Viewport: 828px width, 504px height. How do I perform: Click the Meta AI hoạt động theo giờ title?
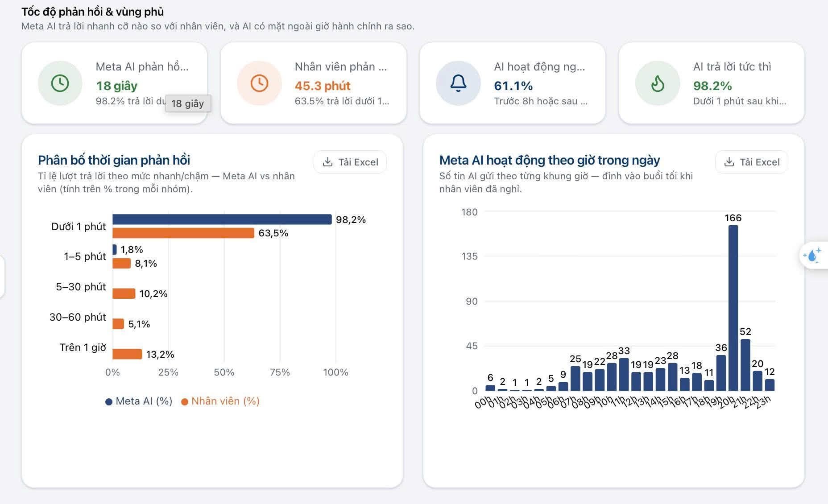pos(550,160)
